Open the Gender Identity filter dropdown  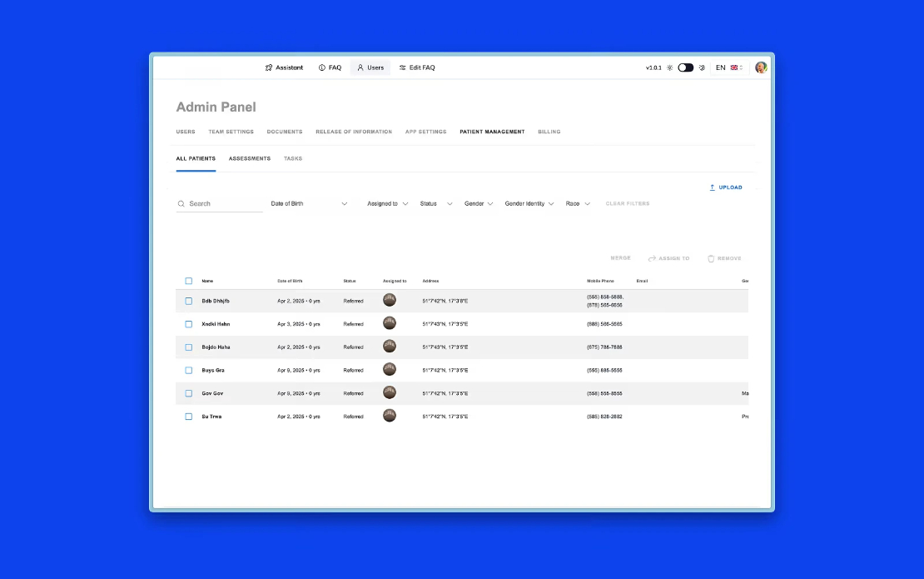(529, 204)
